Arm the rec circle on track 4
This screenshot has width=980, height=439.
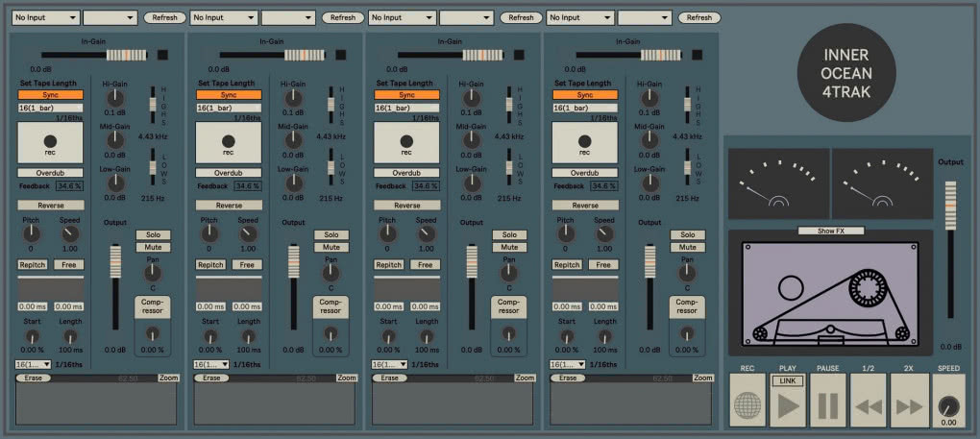[x=584, y=142]
